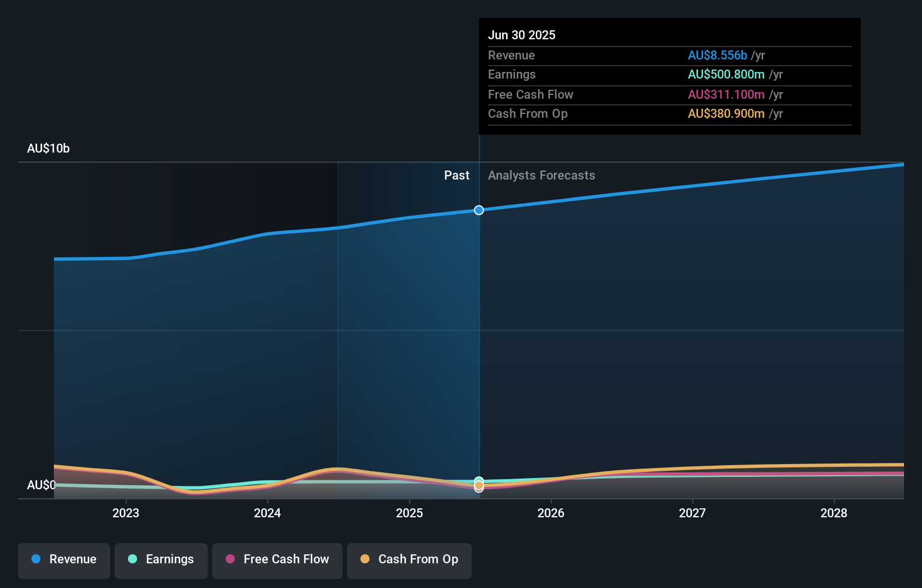The height and width of the screenshot is (588, 922).
Task: Click the blue Revenue legend dot
Action: coord(36,559)
